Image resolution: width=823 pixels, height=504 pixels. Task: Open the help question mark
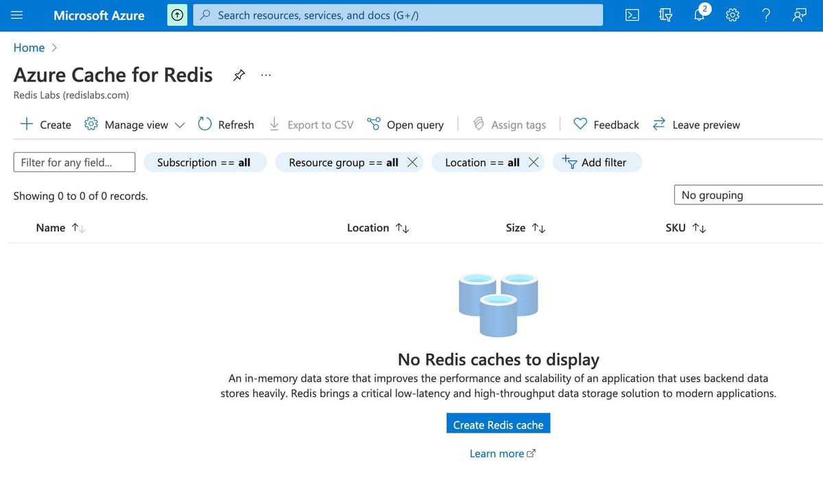[x=765, y=14]
